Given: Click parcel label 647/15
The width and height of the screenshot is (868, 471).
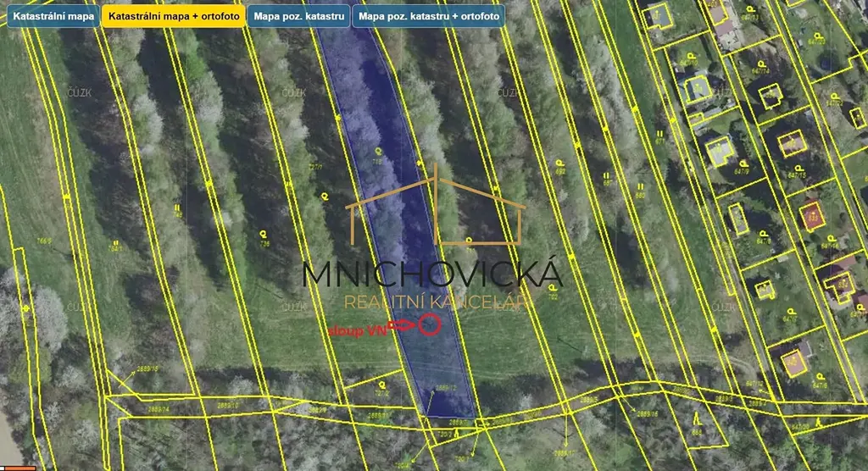Looking at the screenshot, I should pyautogui.click(x=798, y=175).
